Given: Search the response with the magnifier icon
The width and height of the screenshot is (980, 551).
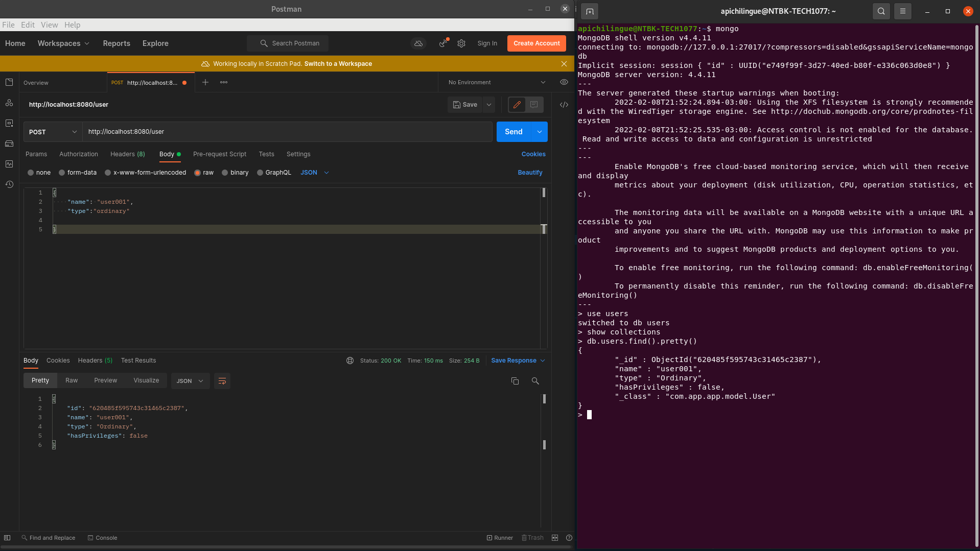Looking at the screenshot, I should coord(535,381).
